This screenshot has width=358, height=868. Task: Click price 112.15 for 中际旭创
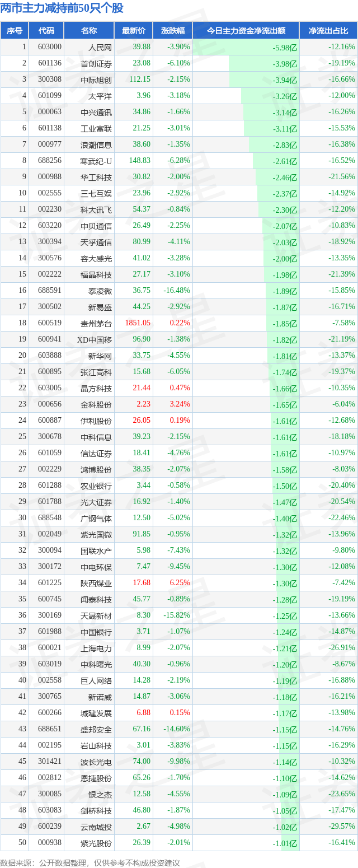click(x=139, y=80)
